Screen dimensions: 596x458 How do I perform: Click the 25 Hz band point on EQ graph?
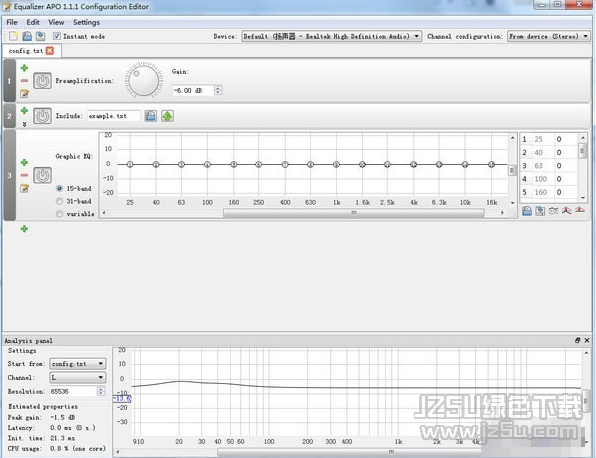point(130,165)
